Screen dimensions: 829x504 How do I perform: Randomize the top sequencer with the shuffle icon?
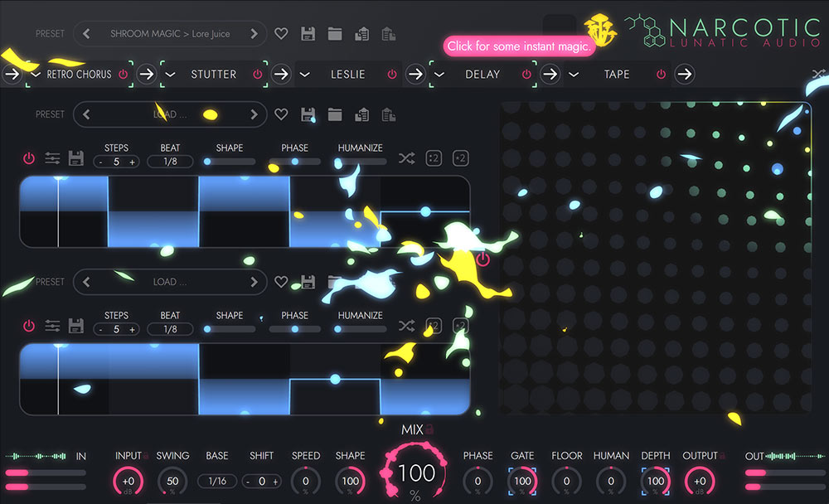[406, 157]
